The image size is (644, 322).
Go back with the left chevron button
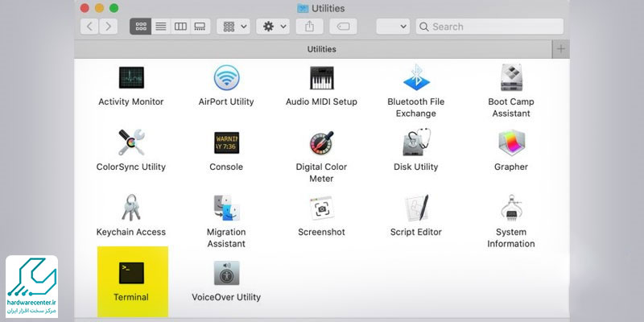coord(89,27)
